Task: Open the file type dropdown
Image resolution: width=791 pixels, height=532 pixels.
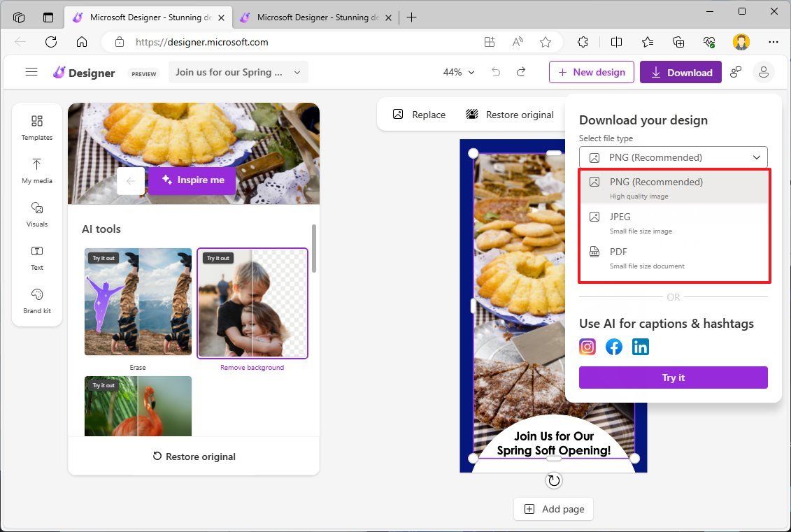Action: click(673, 157)
